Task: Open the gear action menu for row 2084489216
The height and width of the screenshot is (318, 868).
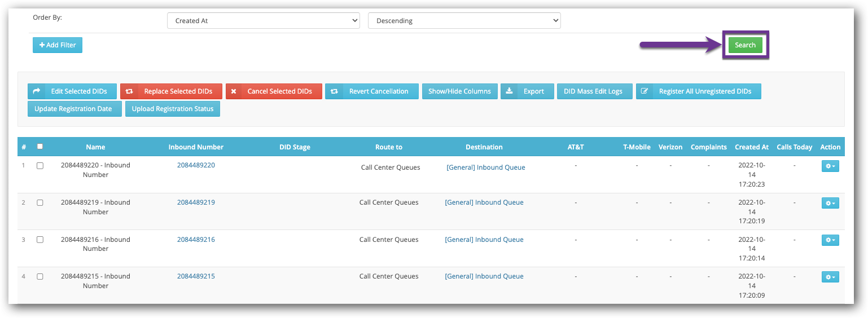Action: (x=830, y=240)
